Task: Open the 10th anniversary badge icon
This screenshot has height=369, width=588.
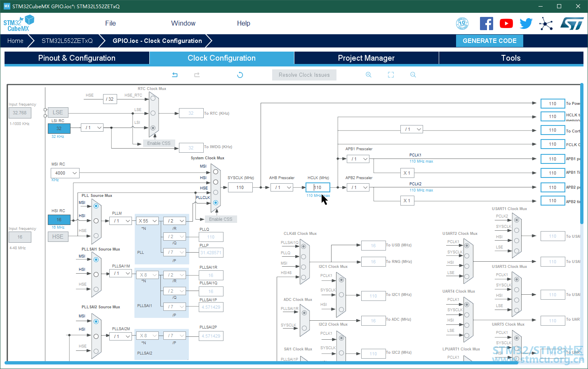Action: click(462, 24)
